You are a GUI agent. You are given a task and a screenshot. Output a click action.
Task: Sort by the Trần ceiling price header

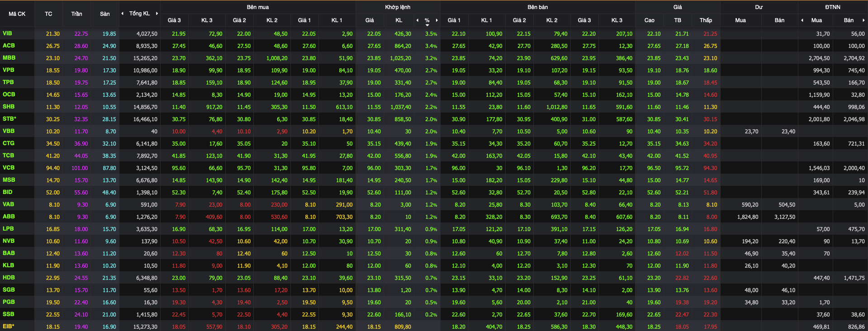pos(76,14)
